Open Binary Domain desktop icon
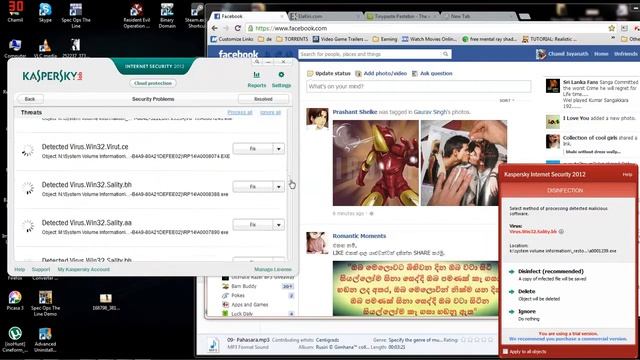 coord(167,10)
